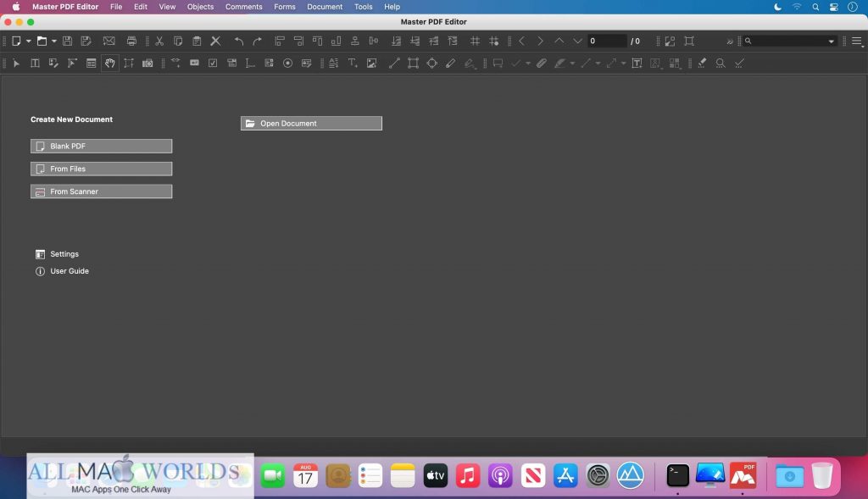Toggle the grid display icon

[x=475, y=41]
